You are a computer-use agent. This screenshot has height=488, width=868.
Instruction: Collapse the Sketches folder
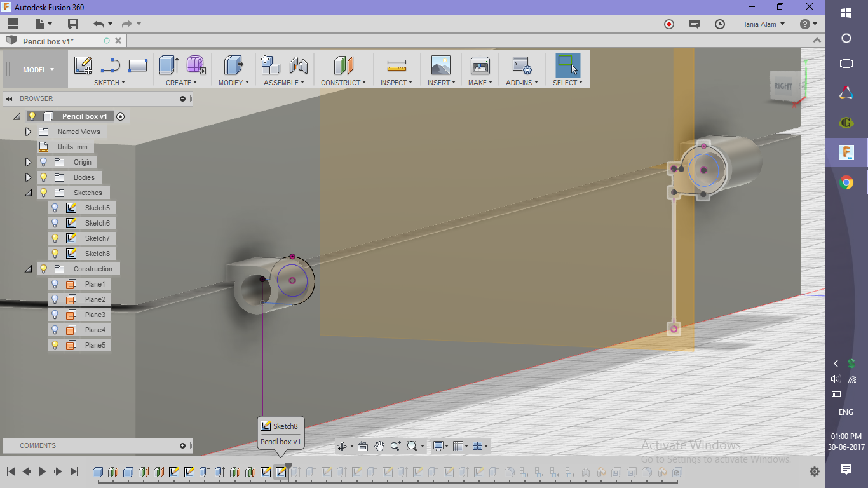28,193
